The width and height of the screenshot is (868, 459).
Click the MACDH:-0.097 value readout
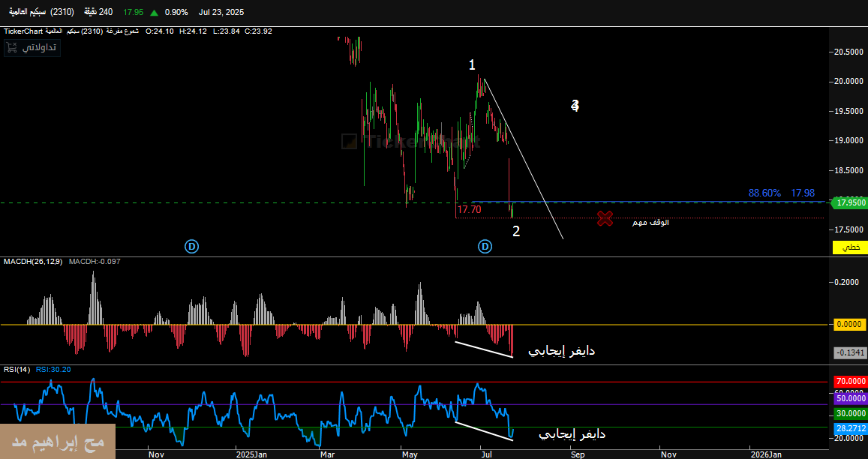click(x=94, y=261)
